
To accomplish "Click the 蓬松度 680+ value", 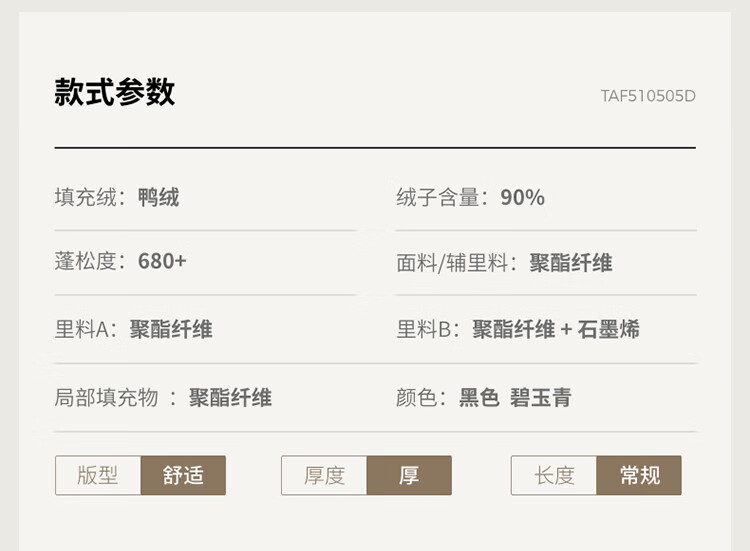I will tap(162, 262).
